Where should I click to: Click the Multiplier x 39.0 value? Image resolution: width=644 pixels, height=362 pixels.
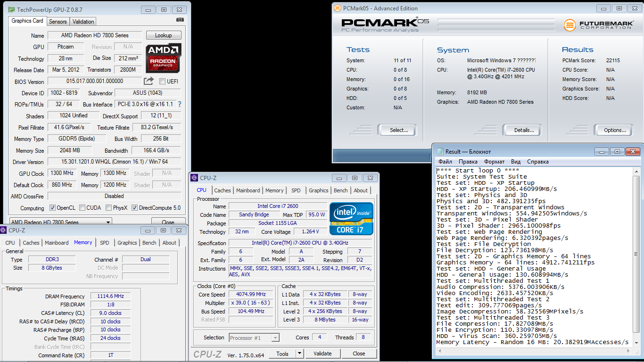[251, 303]
